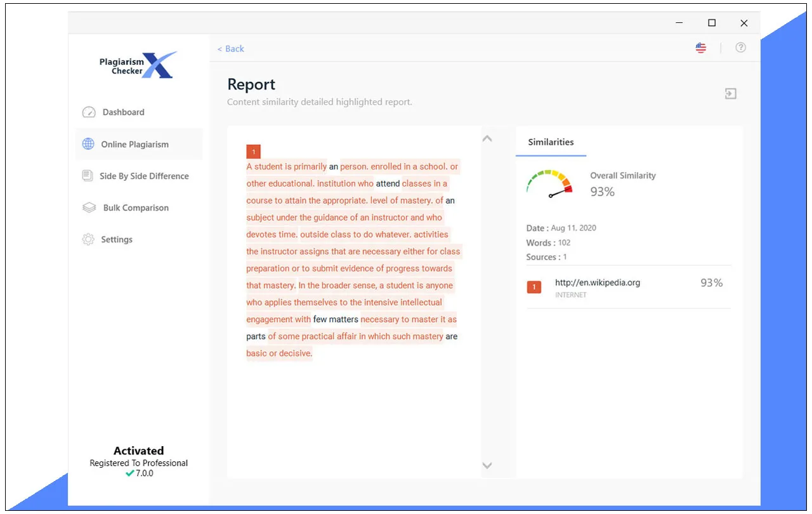Open Settings from sidebar
Viewport: 812px width, 514px height.
(117, 240)
